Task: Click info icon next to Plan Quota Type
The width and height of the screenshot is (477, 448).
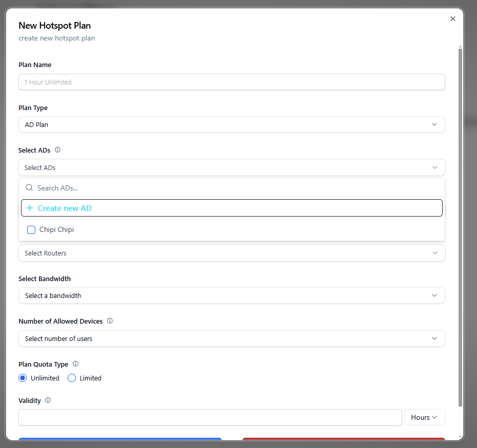Action: tap(75, 364)
